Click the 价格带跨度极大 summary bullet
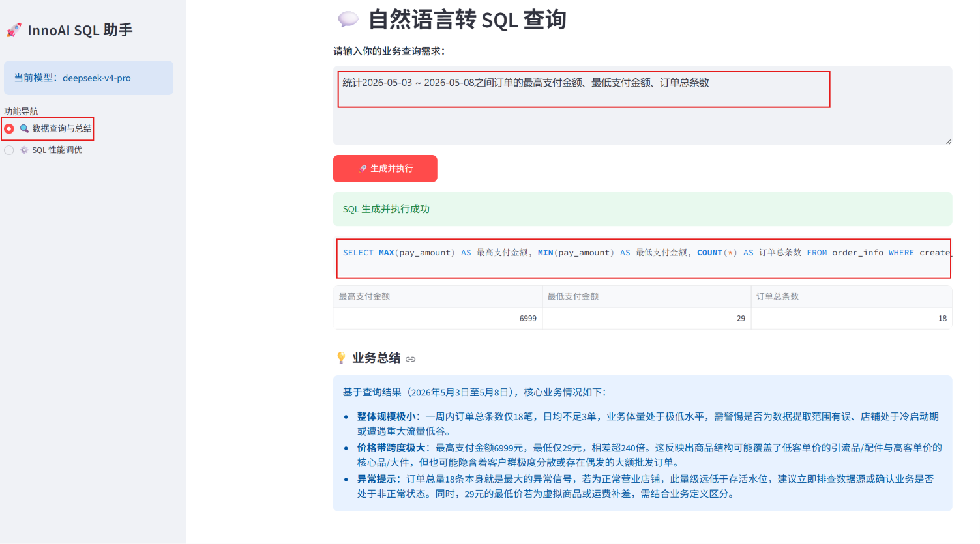The image size is (980, 544). coord(649,455)
